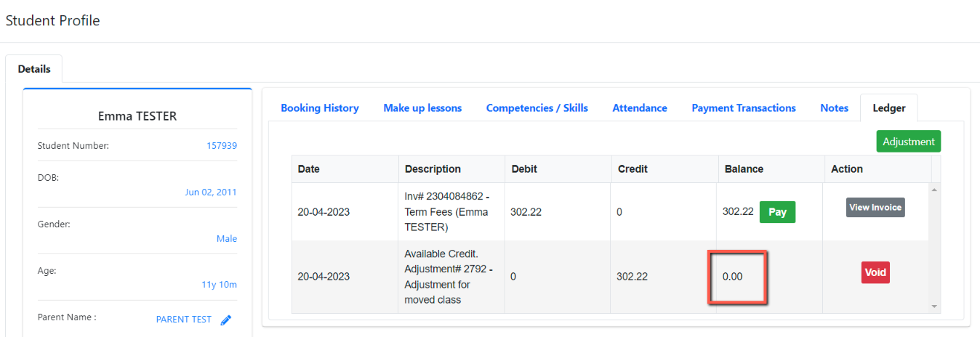Click the ledger scrollbar down arrow
This screenshot has width=980, height=337.
935,307
